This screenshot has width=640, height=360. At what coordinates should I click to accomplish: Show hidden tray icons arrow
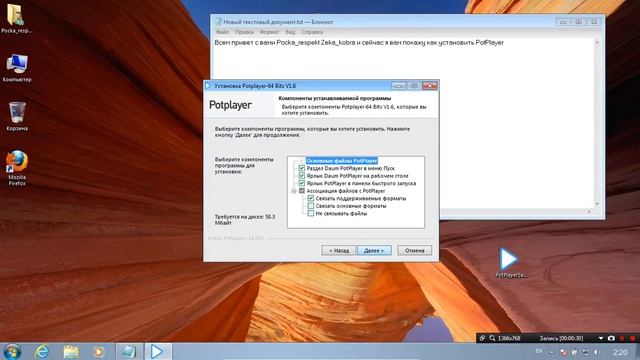click(x=551, y=352)
